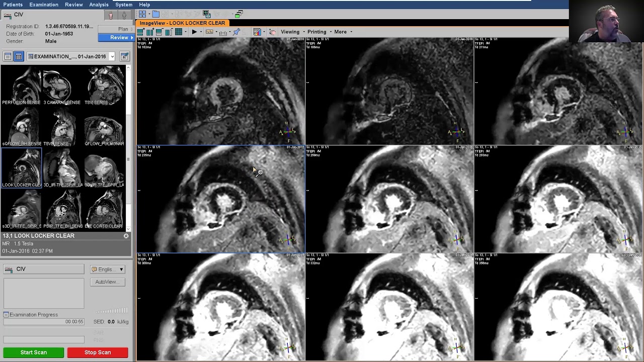Open the Patients menu

pos(13,5)
